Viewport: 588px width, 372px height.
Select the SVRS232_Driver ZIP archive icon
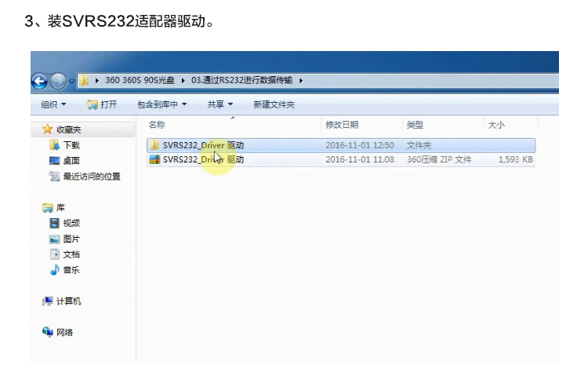tap(154, 159)
